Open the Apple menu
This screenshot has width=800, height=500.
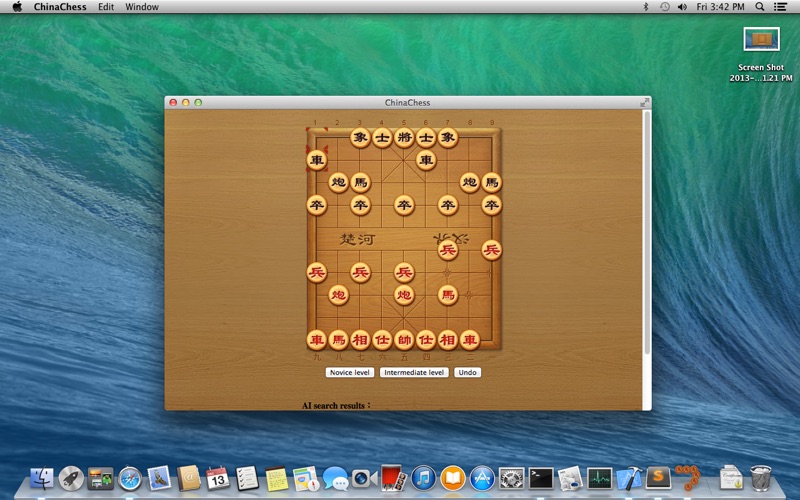[x=17, y=7]
